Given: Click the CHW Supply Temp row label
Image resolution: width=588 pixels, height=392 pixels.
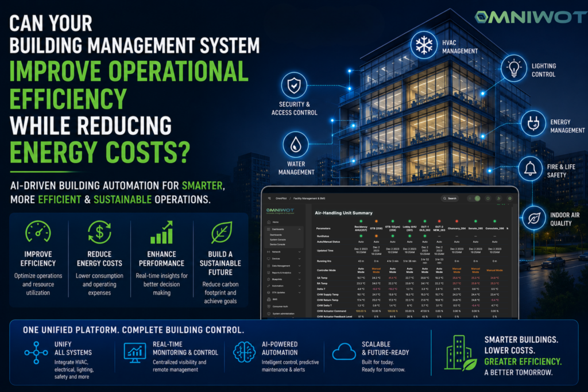Looking at the screenshot, I should [328, 294].
